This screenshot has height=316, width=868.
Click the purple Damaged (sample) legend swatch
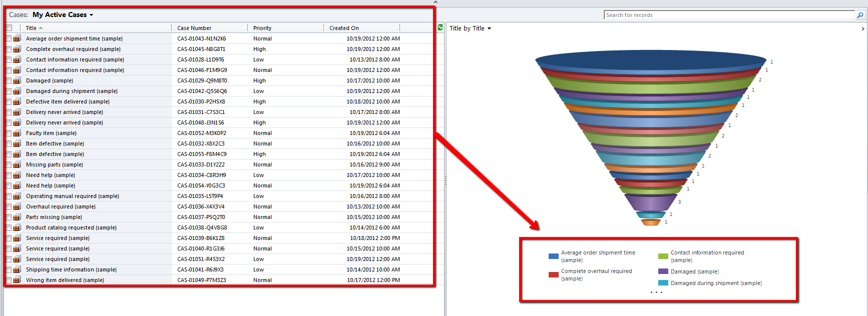663,271
